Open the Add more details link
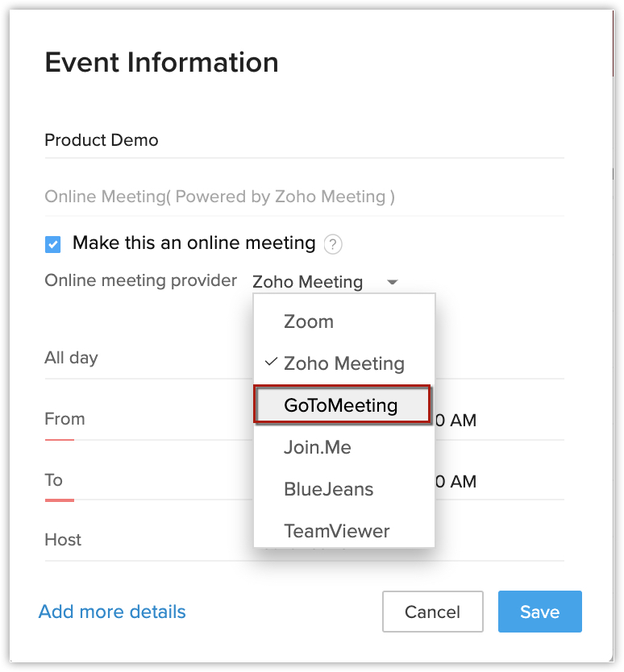This screenshot has width=624, height=672. point(112,612)
